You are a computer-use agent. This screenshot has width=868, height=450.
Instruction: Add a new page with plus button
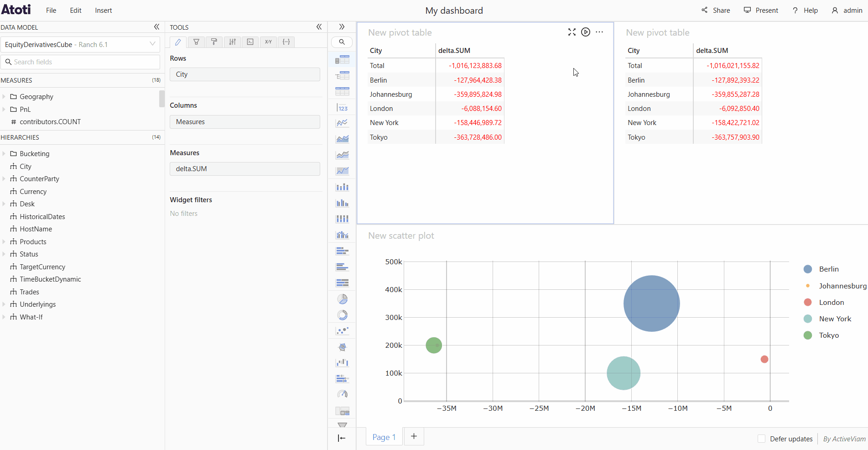(x=414, y=436)
